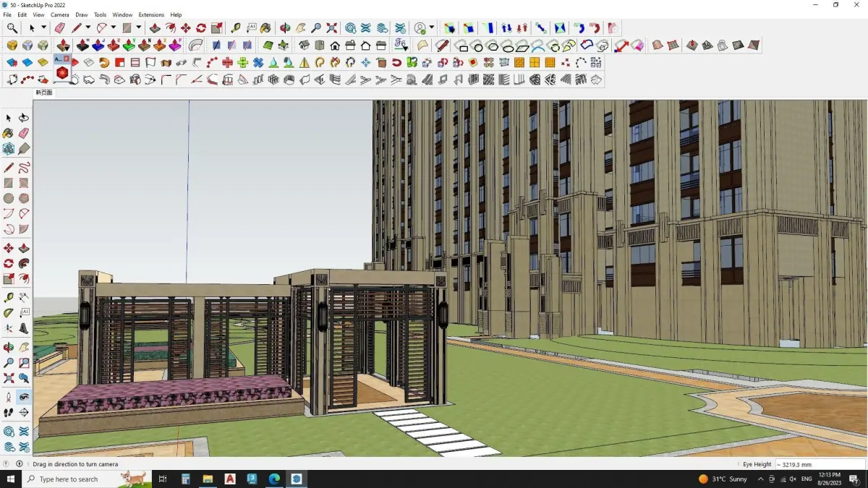Click Sandbox From Scratch grid icon

pos(673,45)
